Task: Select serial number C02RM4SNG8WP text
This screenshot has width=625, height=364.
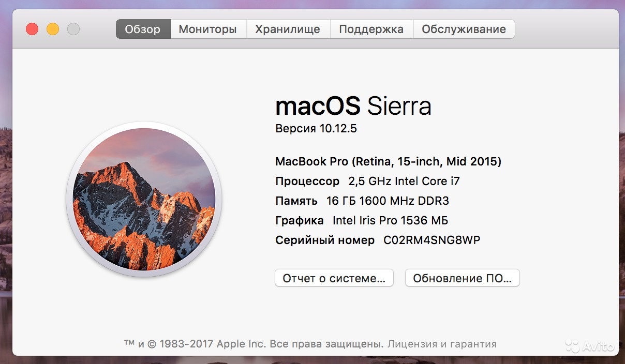Action: (431, 240)
